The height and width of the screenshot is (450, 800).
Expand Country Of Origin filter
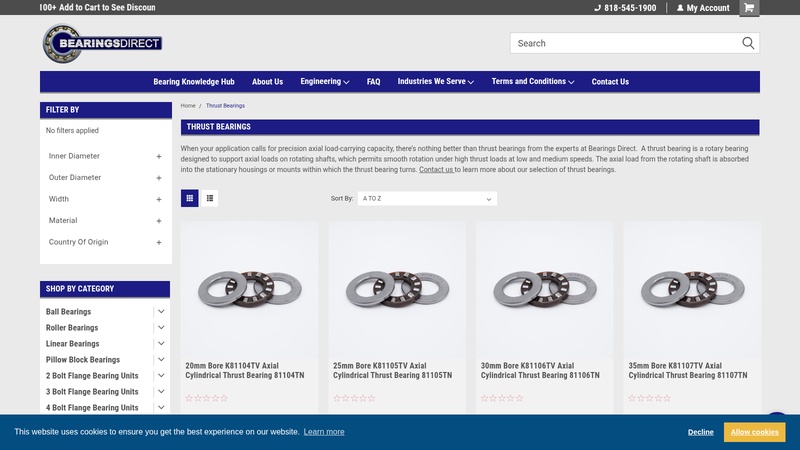(159, 242)
